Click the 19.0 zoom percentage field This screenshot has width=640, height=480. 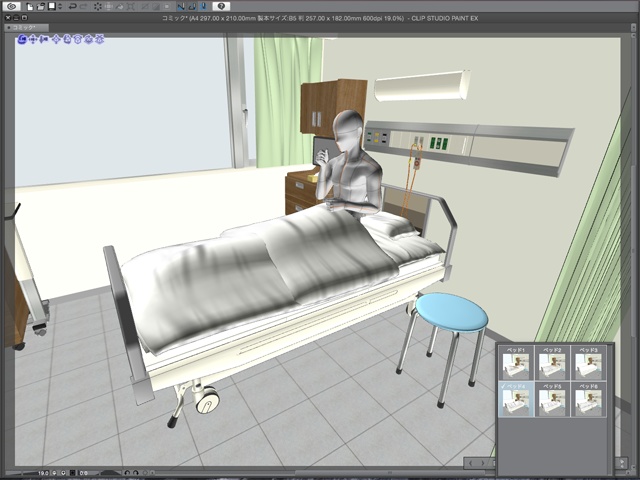point(43,473)
